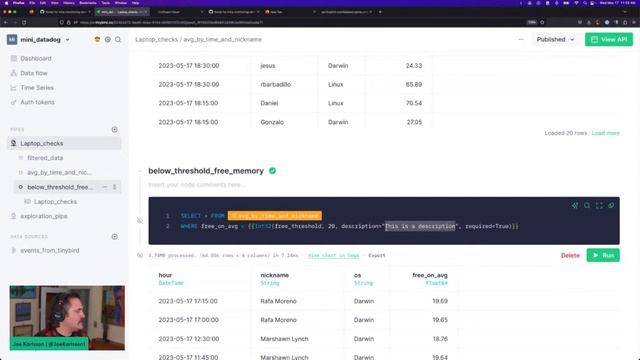The image size is (640, 360).
Task: Select the Laptop_checks endpoint under node
Action: pos(55,202)
